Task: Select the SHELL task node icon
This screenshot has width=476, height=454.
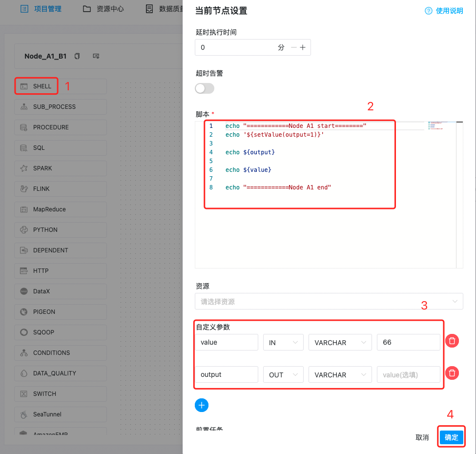Action: (24, 86)
